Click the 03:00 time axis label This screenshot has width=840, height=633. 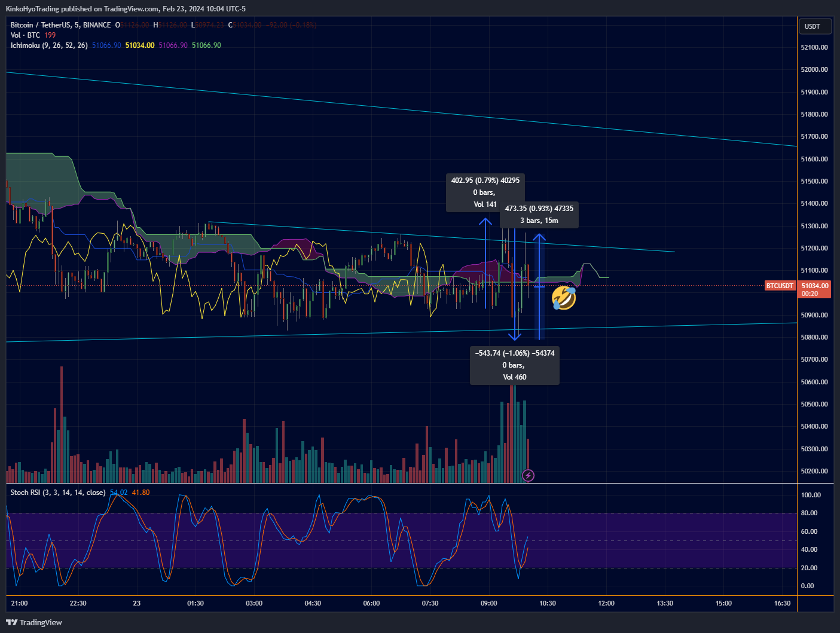pos(254,603)
